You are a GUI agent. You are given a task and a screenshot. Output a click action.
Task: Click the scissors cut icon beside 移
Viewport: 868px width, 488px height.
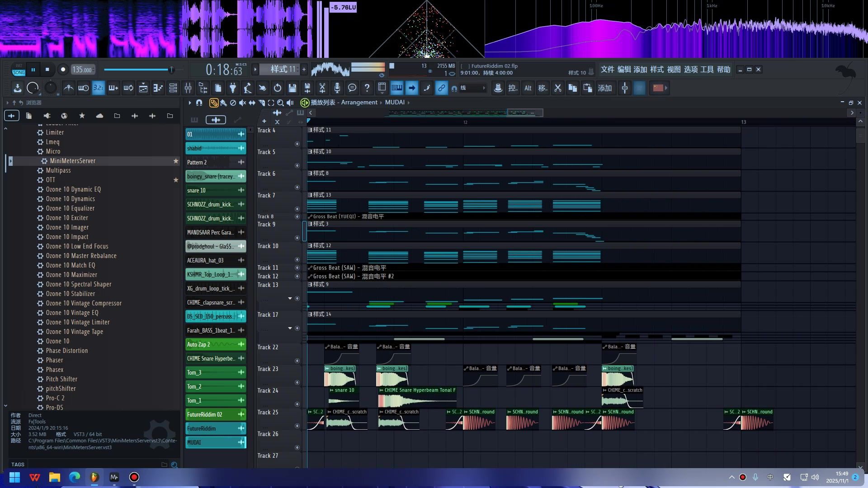pos(558,88)
